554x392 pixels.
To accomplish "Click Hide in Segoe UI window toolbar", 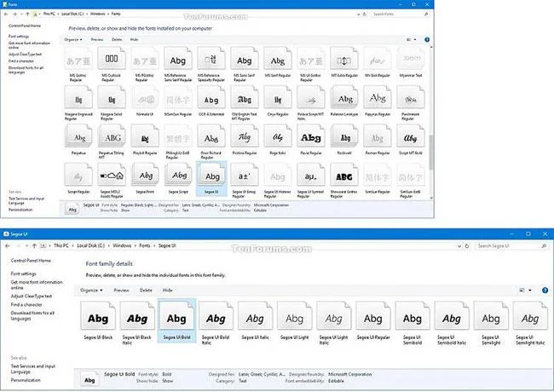I will 167,291.
